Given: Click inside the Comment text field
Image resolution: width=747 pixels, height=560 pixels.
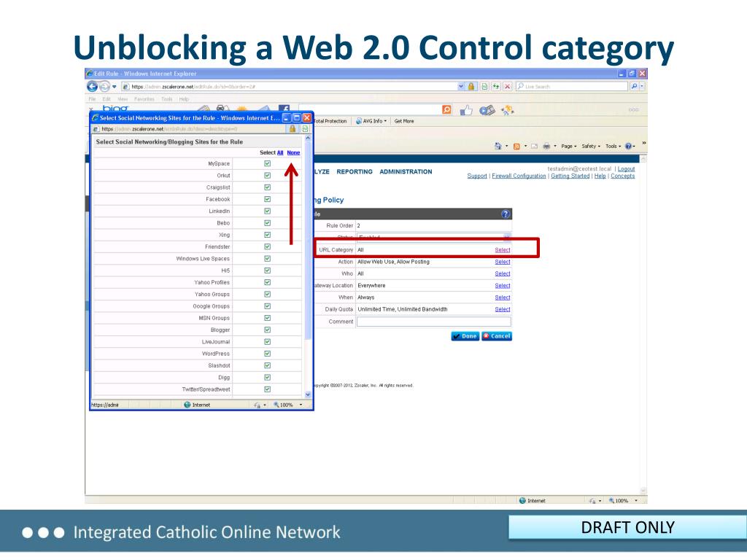Looking at the screenshot, I should (x=433, y=322).
